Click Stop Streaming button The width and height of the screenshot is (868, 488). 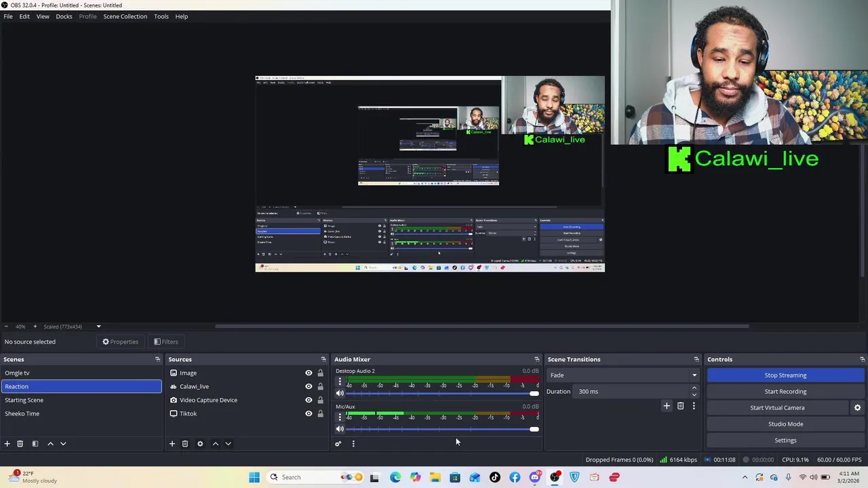click(x=785, y=375)
